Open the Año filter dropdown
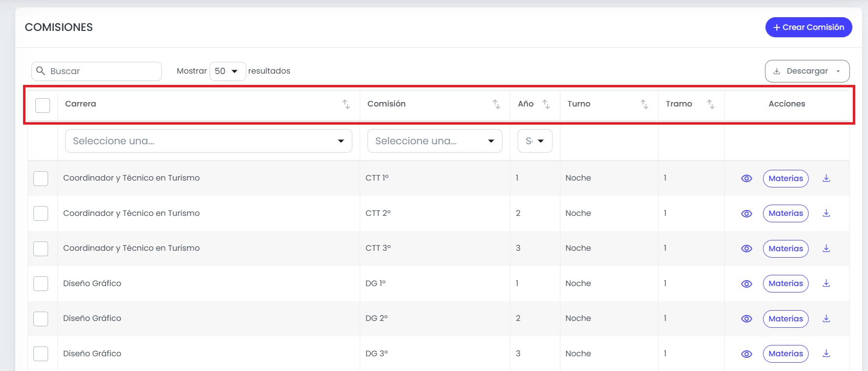Screen dimensions: 868x371 pos(535,141)
